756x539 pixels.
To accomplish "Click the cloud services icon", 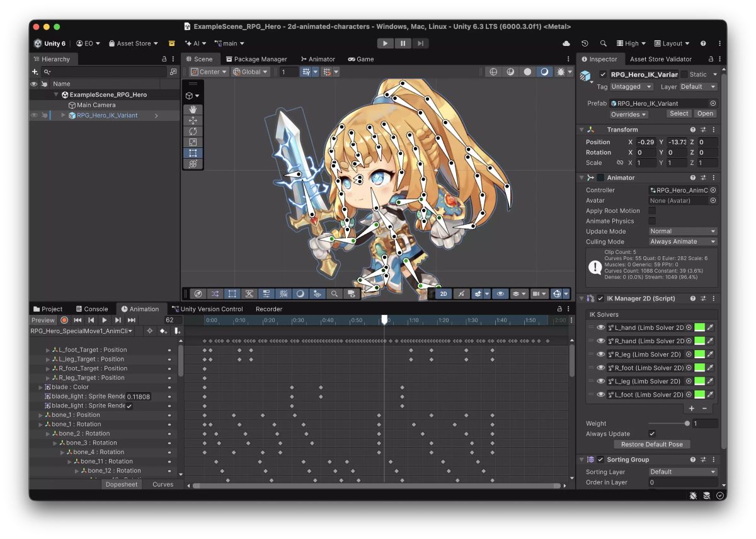I will tap(566, 43).
